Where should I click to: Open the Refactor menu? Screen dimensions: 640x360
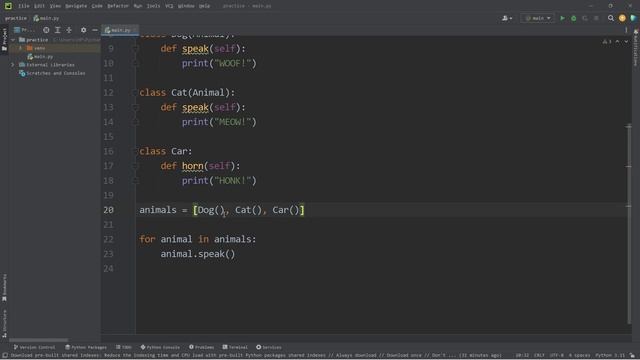point(118,6)
